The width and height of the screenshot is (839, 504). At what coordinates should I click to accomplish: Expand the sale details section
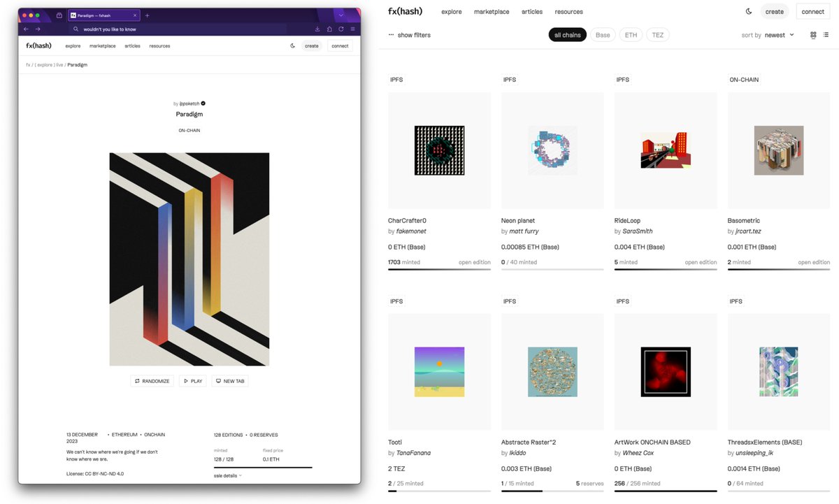point(228,475)
